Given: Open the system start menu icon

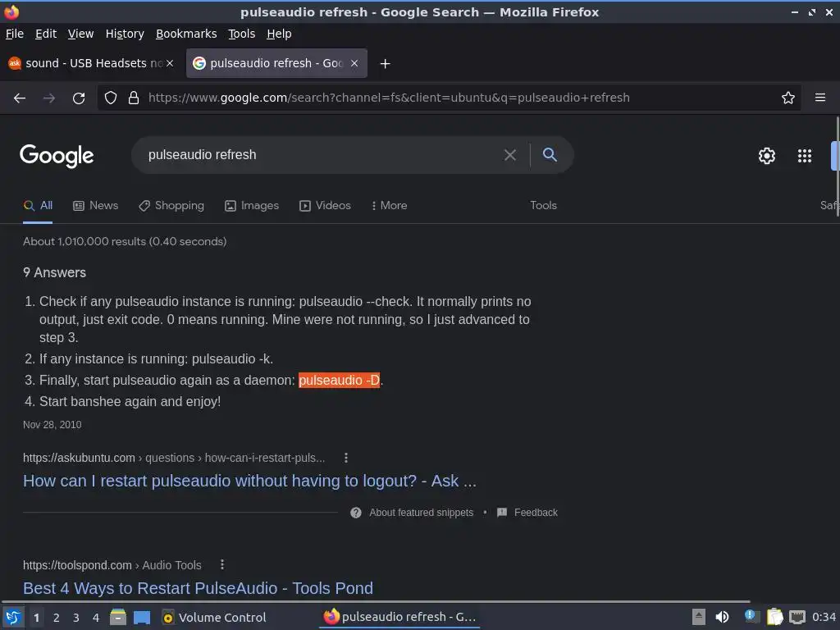Looking at the screenshot, I should point(13,617).
